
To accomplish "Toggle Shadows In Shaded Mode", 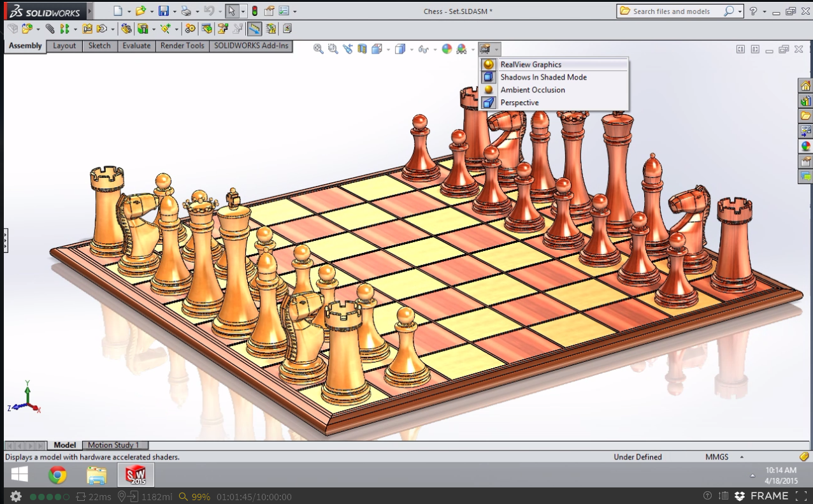I will 543,77.
